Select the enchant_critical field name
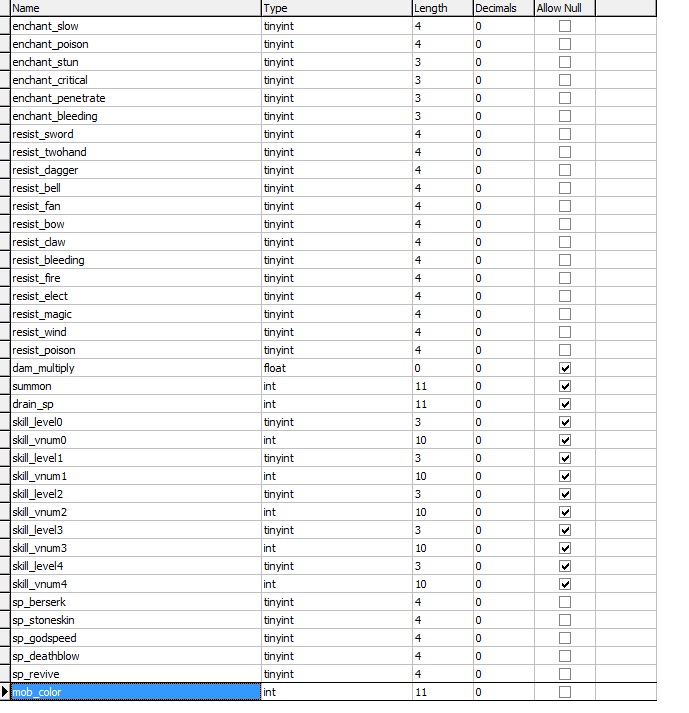The height and width of the screenshot is (713, 689). point(136,80)
